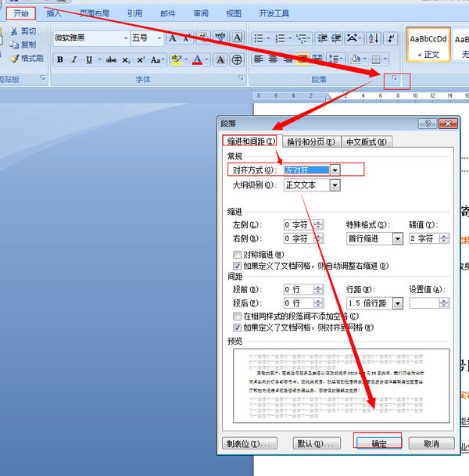469x476 pixels.
Task: Open the bullets style dropdown arrow
Action: click(268, 38)
